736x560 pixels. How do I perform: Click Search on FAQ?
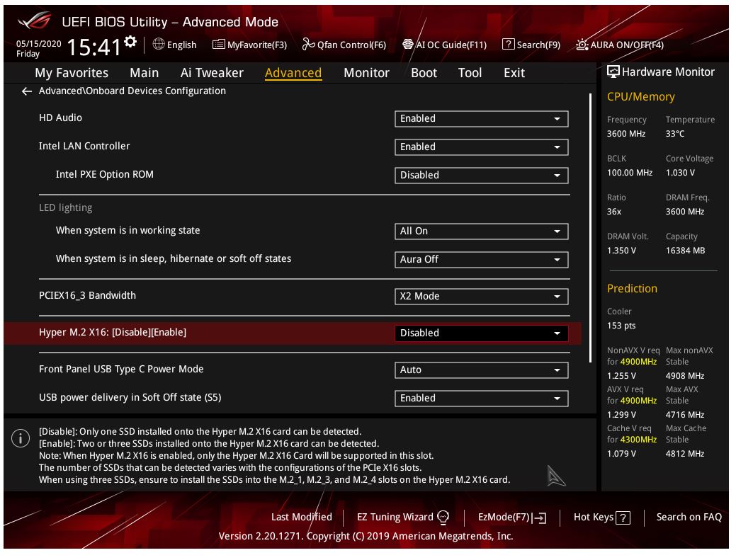point(689,518)
